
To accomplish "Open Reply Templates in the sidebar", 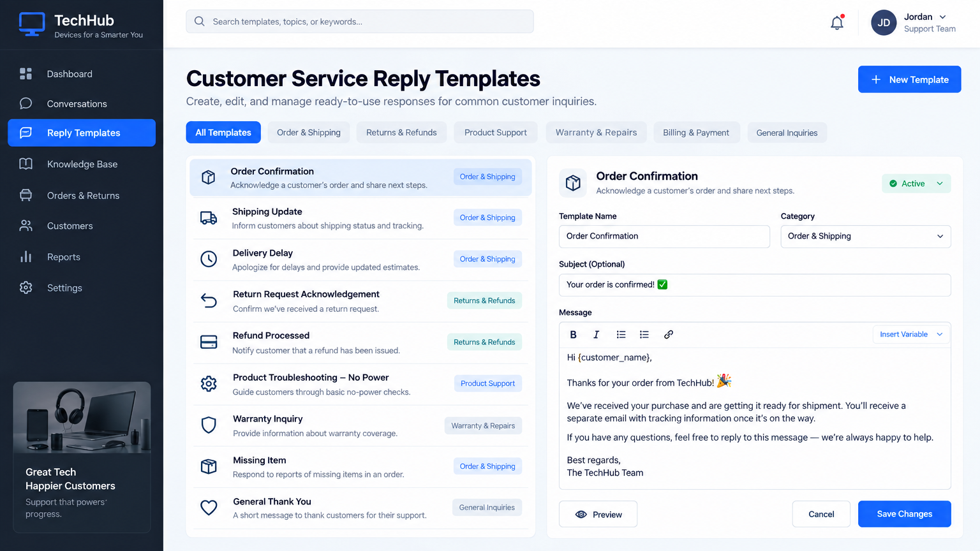I will tap(82, 133).
